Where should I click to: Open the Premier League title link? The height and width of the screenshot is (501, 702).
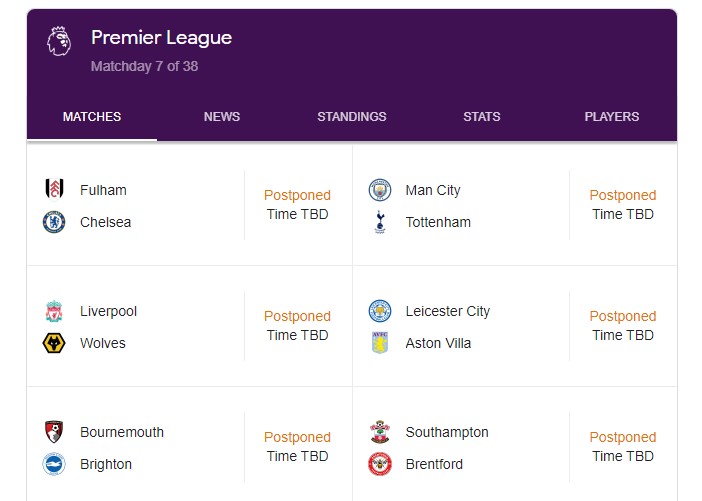pos(161,38)
